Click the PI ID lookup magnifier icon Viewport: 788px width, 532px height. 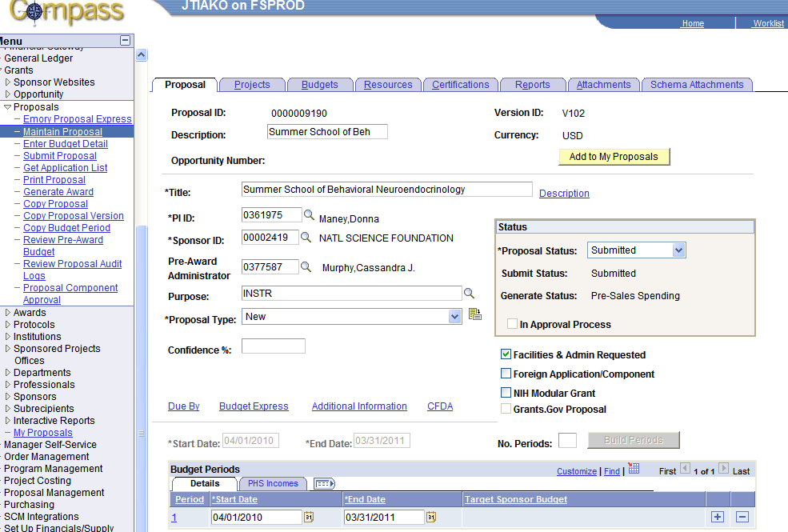[309, 215]
